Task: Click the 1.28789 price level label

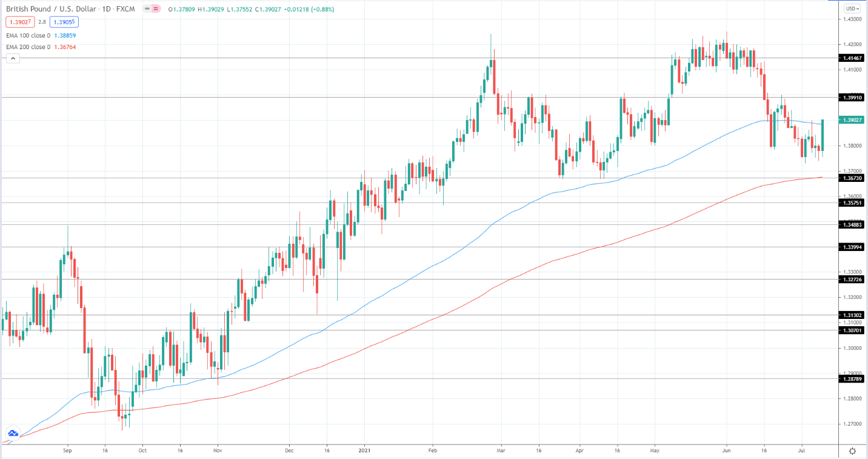Action: [852, 379]
